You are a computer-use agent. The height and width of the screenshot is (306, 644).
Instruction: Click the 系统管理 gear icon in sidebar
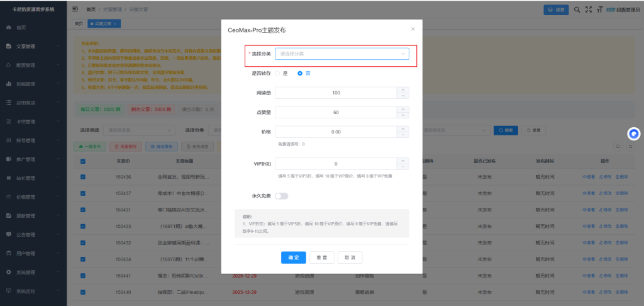click(9, 272)
